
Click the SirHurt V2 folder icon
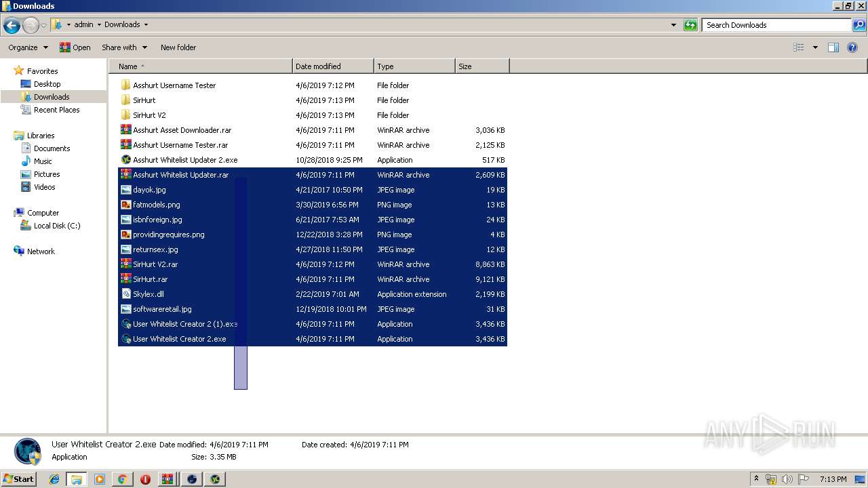pyautogui.click(x=125, y=115)
